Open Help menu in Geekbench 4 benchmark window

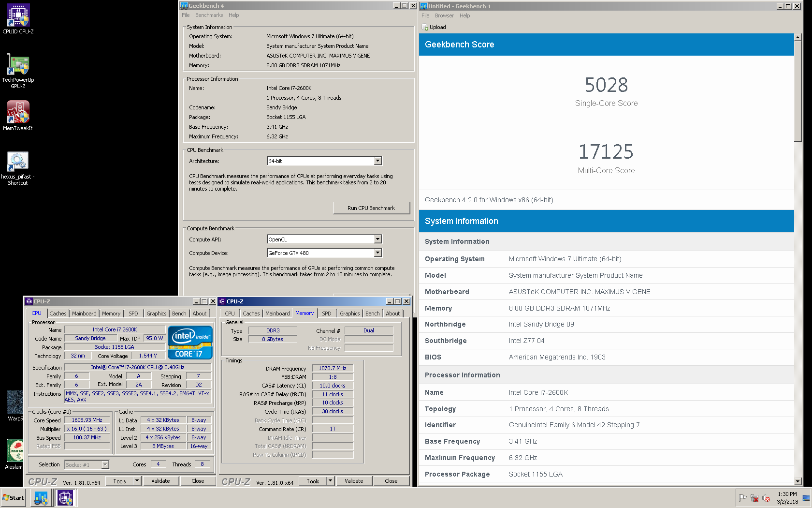tap(234, 15)
